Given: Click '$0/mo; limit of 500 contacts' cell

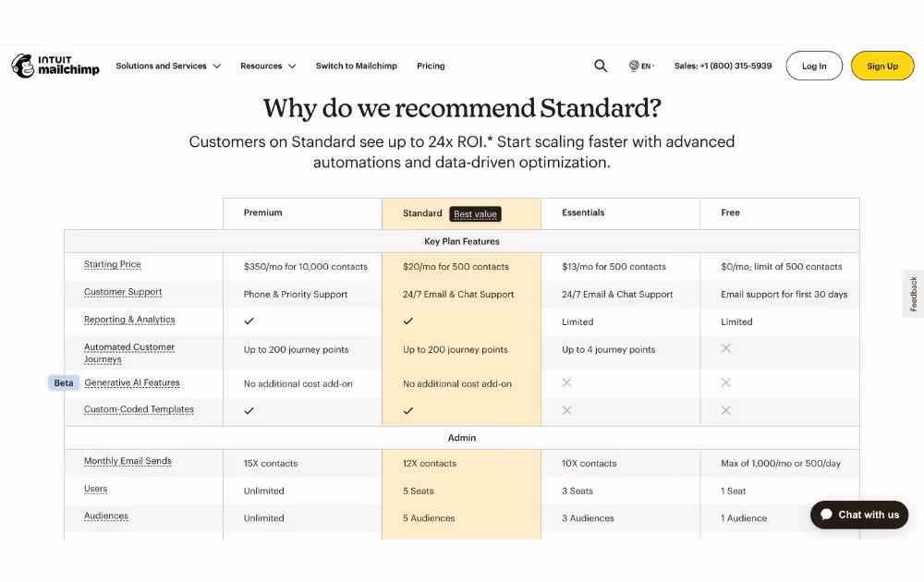Looking at the screenshot, I should tap(782, 267).
